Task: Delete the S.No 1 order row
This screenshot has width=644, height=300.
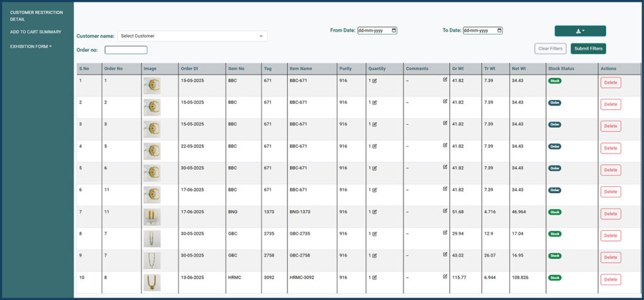Action: [611, 82]
